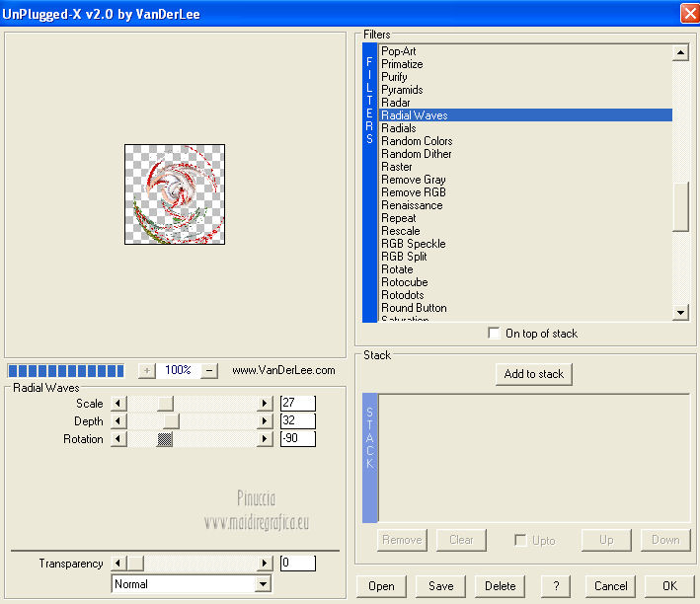Click the Clear stack button
Image resolution: width=700 pixels, height=604 pixels.
click(x=461, y=540)
